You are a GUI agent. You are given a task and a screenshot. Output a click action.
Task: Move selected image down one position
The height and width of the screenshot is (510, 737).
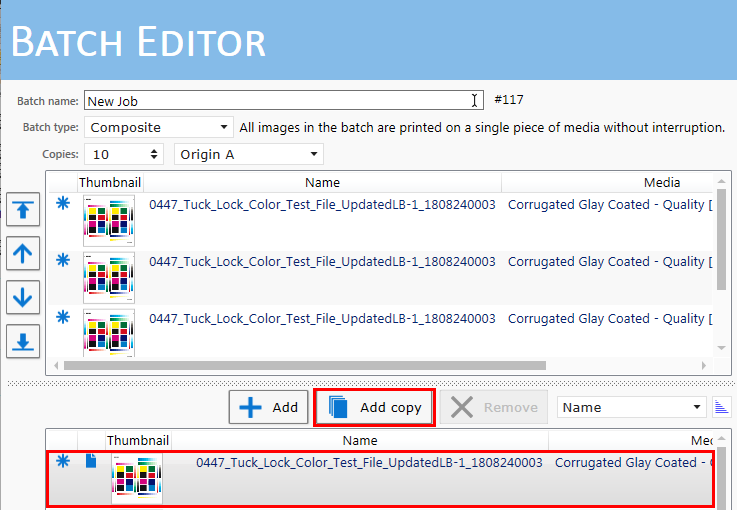click(x=23, y=297)
